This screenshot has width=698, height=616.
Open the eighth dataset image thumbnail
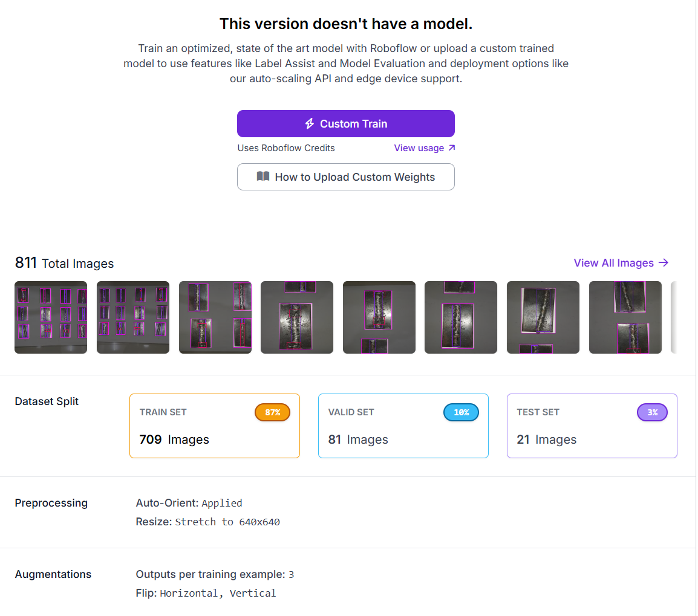coord(625,317)
